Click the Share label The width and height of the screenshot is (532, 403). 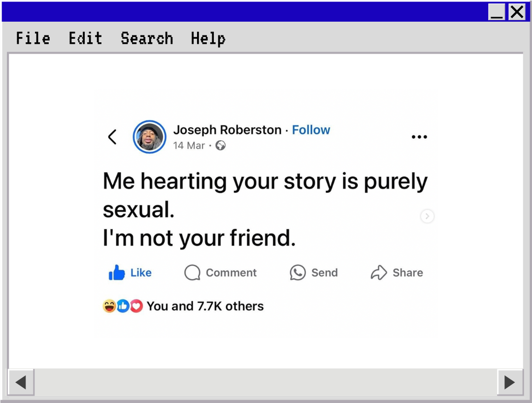[x=407, y=273]
